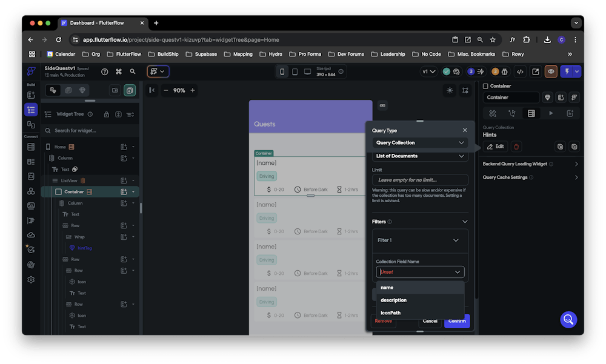Click the help question mark icon
Screen dimensions: 606x364
tap(105, 71)
